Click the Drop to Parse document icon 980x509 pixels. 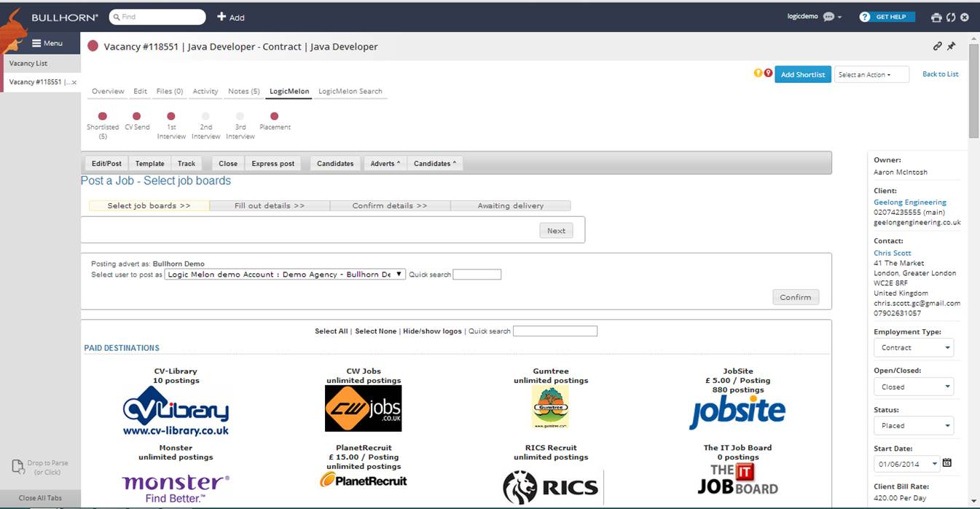pos(19,467)
